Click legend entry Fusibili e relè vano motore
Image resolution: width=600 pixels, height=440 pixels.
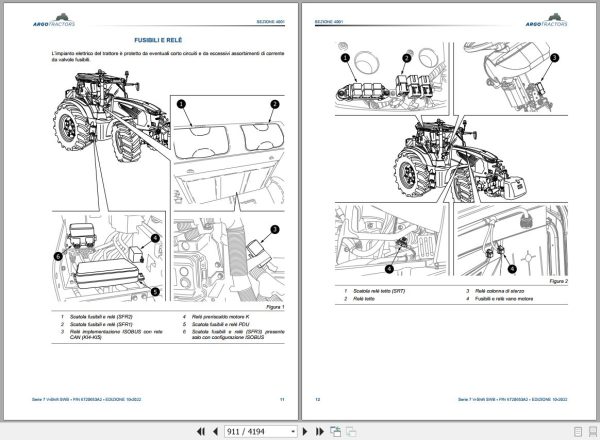click(x=504, y=299)
